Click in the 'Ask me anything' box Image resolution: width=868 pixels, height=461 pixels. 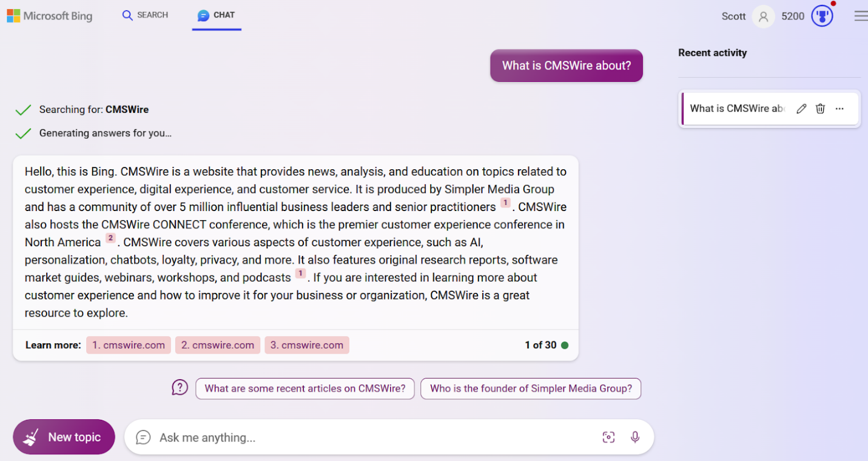tap(364, 437)
